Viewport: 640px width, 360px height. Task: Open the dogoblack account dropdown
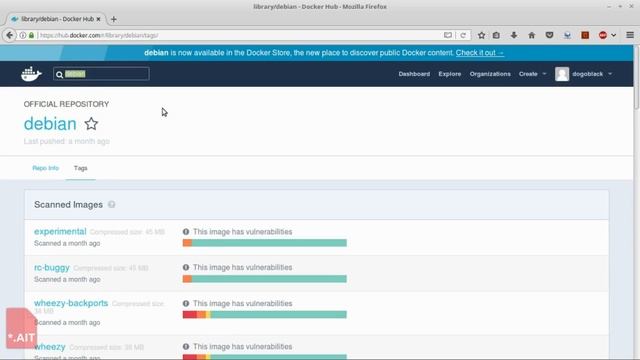[592, 74]
